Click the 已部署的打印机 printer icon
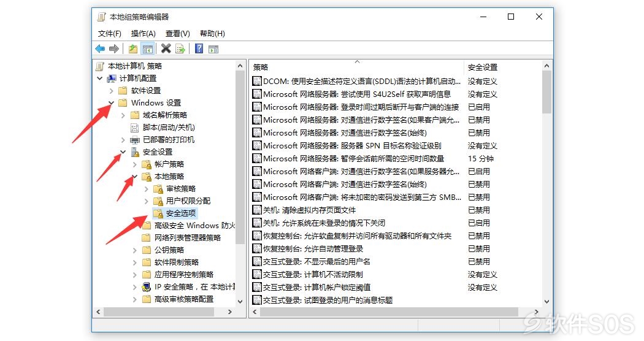Screen dimensions: 644x341 point(135,140)
